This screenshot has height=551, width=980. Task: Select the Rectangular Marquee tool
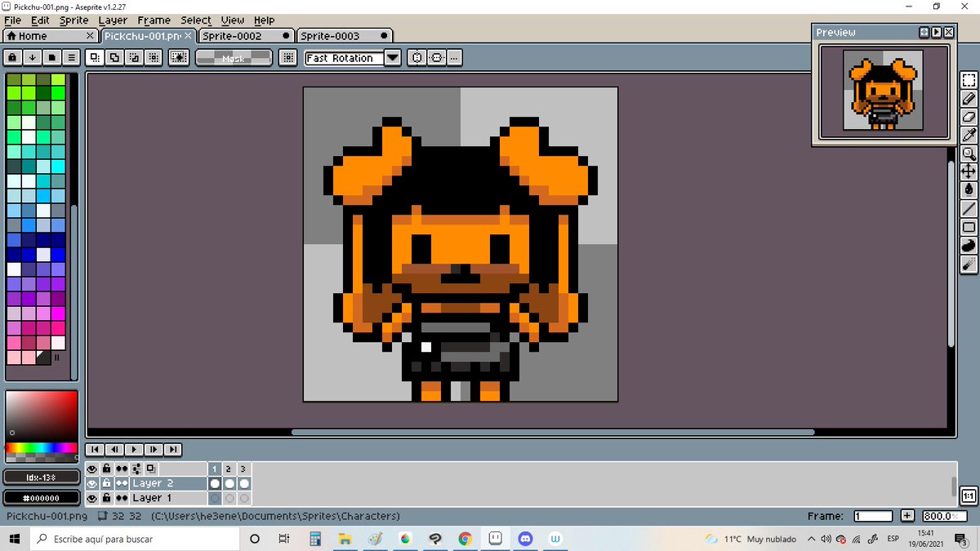click(x=969, y=80)
